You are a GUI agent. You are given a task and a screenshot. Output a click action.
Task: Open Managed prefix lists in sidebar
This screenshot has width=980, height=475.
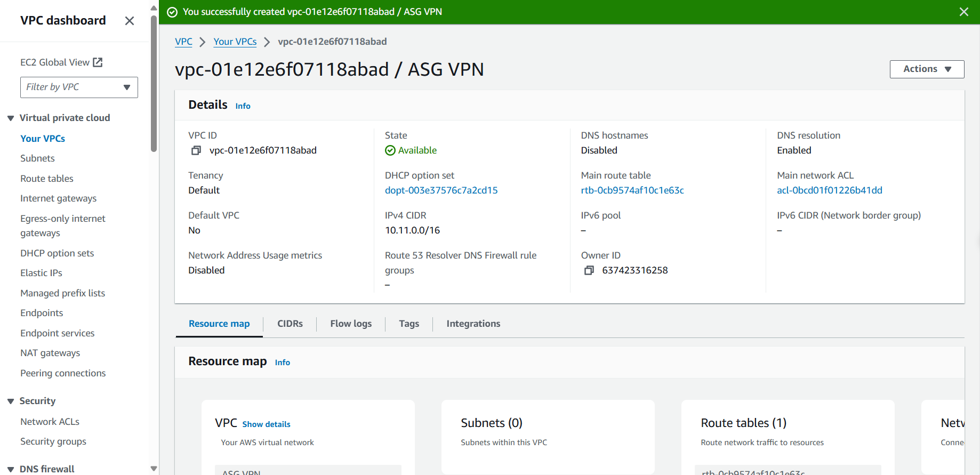[x=63, y=293]
